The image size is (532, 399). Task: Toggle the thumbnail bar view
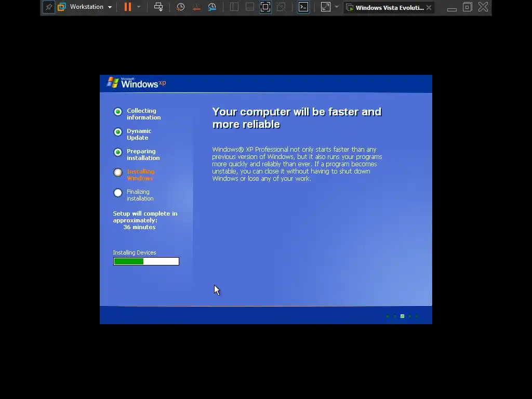[250, 7]
